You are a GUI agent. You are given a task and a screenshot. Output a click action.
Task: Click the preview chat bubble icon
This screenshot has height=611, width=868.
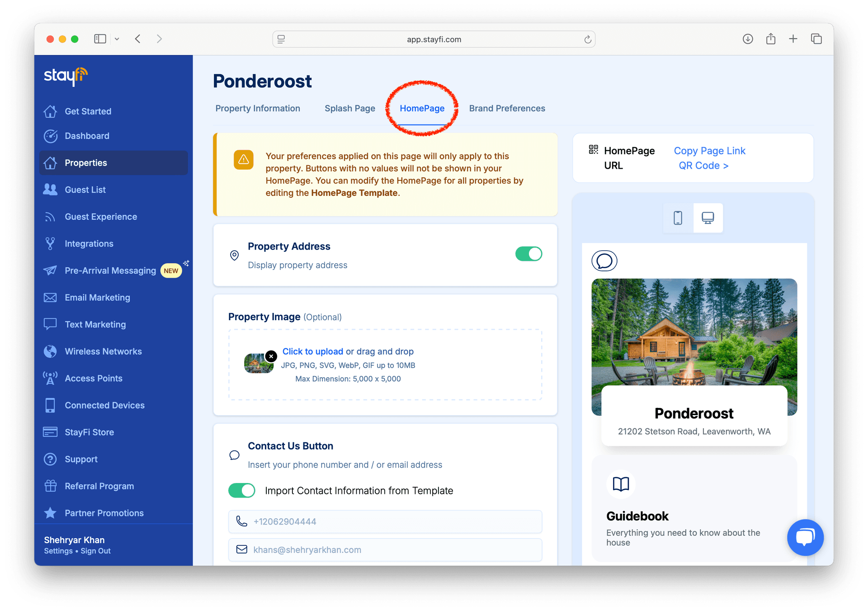point(604,261)
